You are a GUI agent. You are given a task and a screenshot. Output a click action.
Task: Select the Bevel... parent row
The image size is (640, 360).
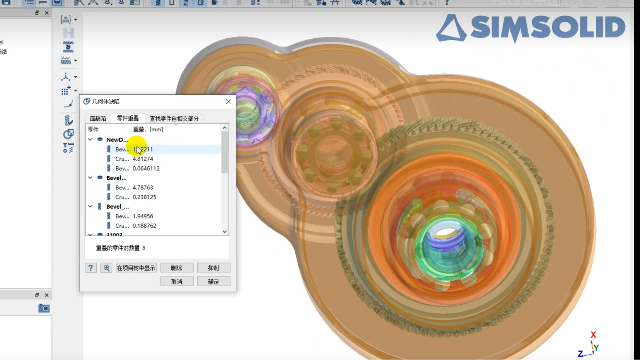[153, 178]
